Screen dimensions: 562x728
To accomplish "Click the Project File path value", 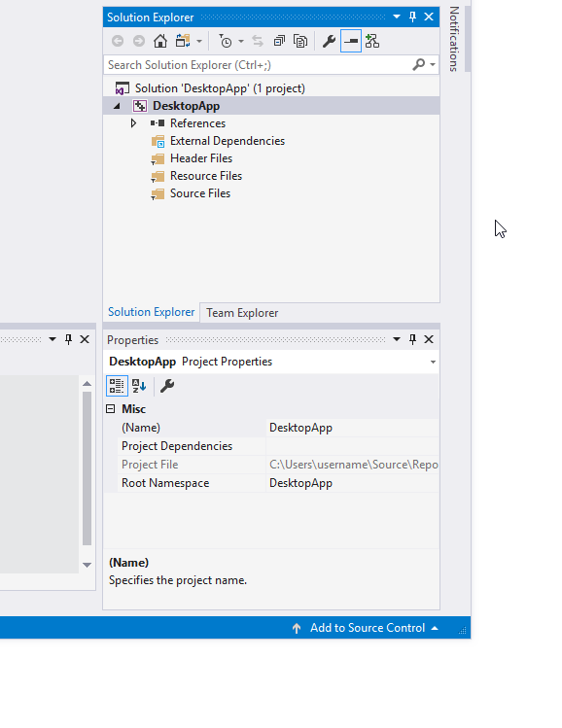I will point(354,465).
